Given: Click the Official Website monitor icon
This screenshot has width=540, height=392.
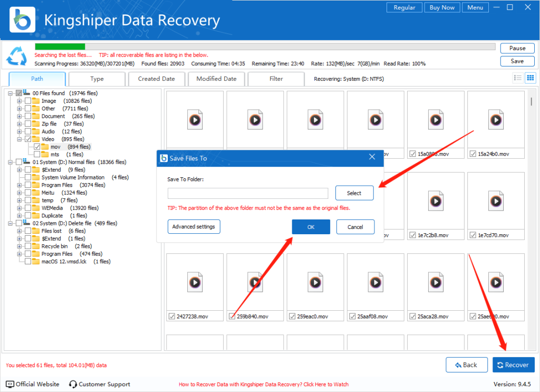Looking at the screenshot, I should pyautogui.click(x=10, y=384).
